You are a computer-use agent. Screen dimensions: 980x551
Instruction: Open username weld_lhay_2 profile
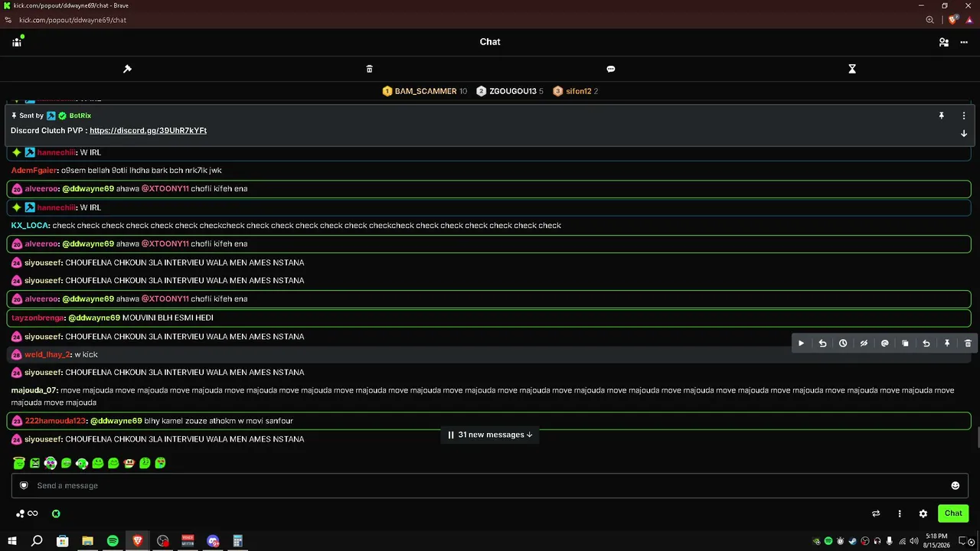[x=47, y=354]
